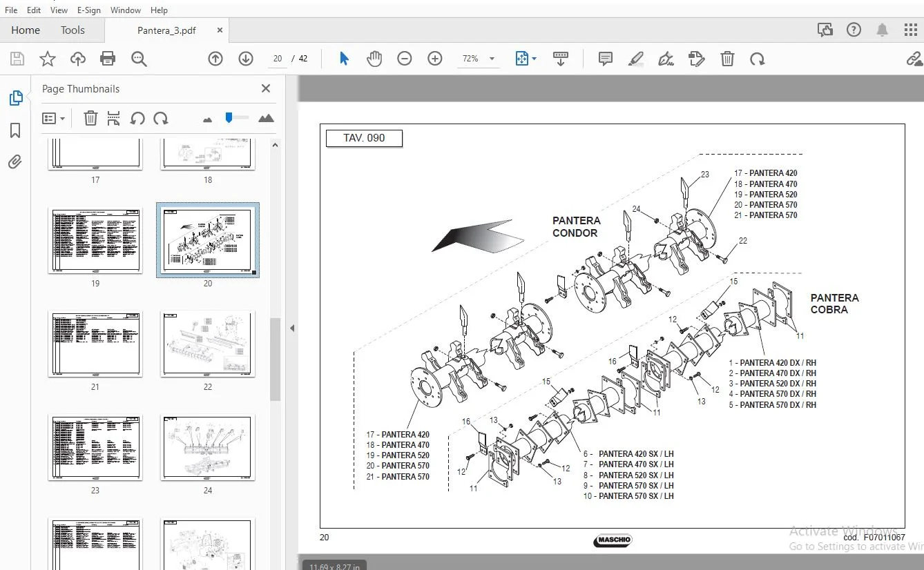The image size is (924, 570).
Task: View notifications with the bell icon
Action: pos(883,30)
